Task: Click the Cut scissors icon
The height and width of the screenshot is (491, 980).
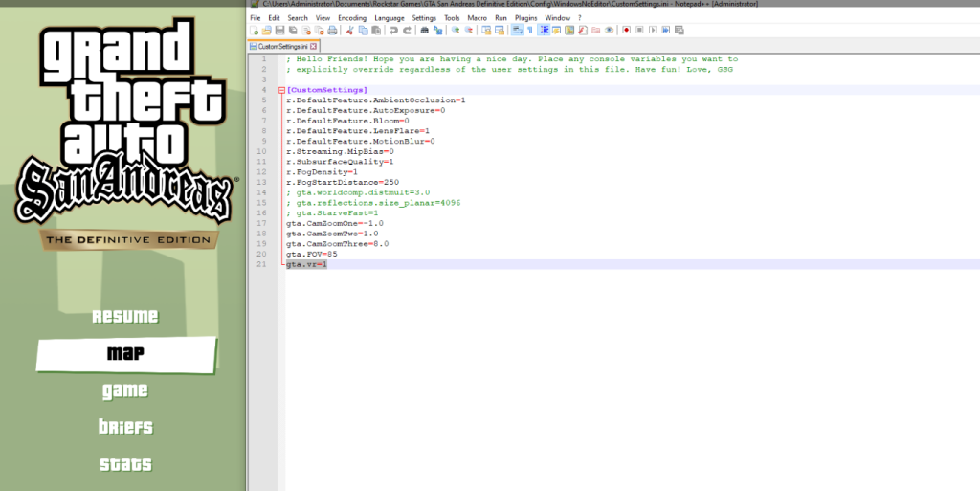Action: (349, 31)
